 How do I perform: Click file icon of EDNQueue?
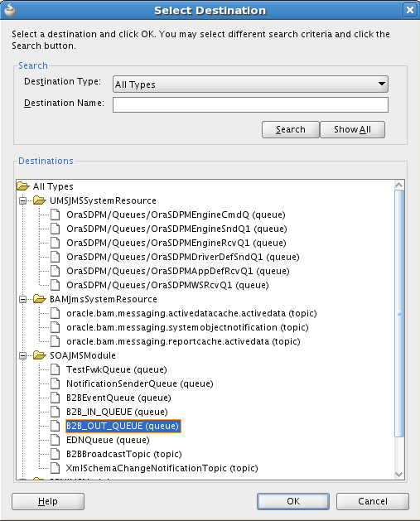click(56, 440)
